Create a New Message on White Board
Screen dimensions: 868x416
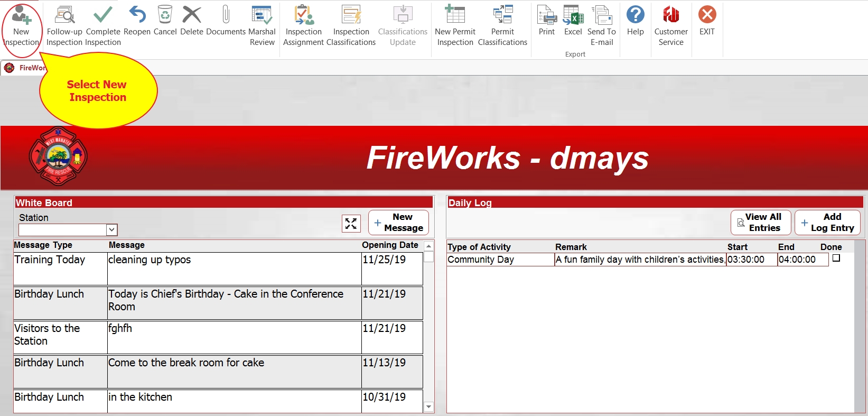coord(398,223)
